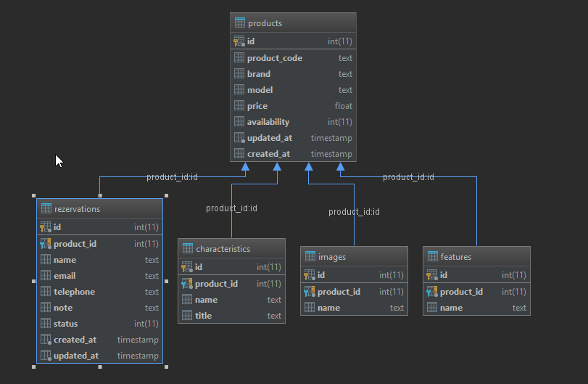588x384 pixels.
Task: Select updated_at column name in rezervations
Action: tap(76, 356)
